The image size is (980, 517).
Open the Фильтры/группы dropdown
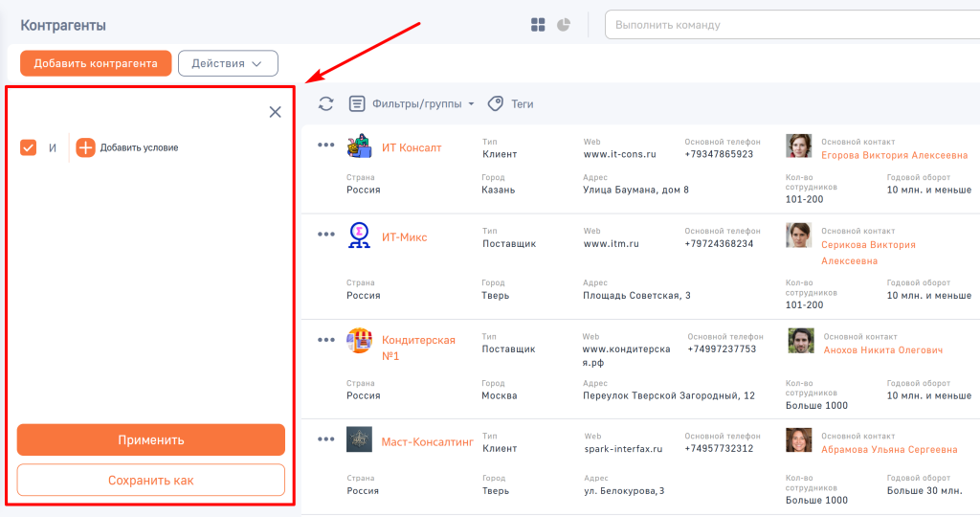click(412, 103)
